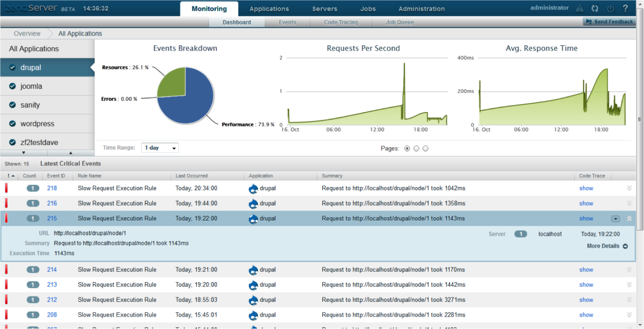The image size is (644, 329).
Task: Click the logout power icon
Action: point(610,8)
